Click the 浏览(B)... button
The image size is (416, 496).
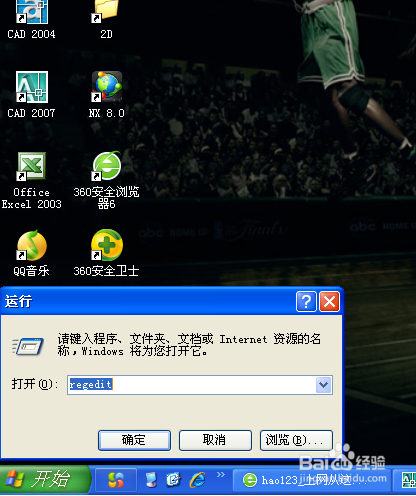296,440
